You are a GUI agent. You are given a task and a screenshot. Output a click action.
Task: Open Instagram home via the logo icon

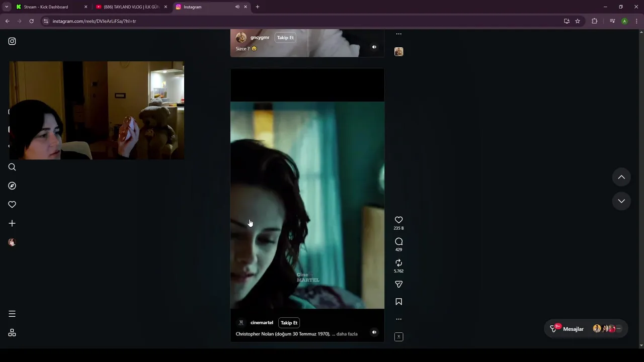[12, 41]
